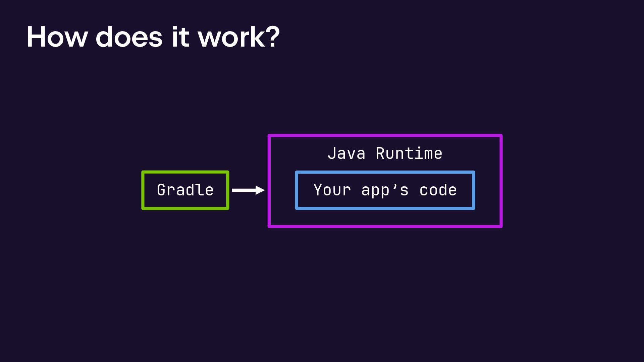Click the purple container's top border
The height and width of the screenshot is (362, 644).
[385, 136]
